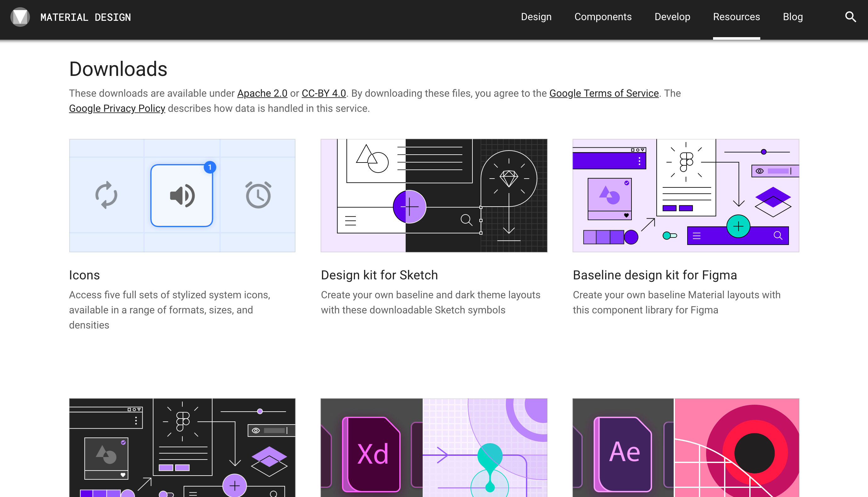This screenshot has height=497, width=868.
Task: Open the Apache 2.0 license link
Action: click(262, 93)
